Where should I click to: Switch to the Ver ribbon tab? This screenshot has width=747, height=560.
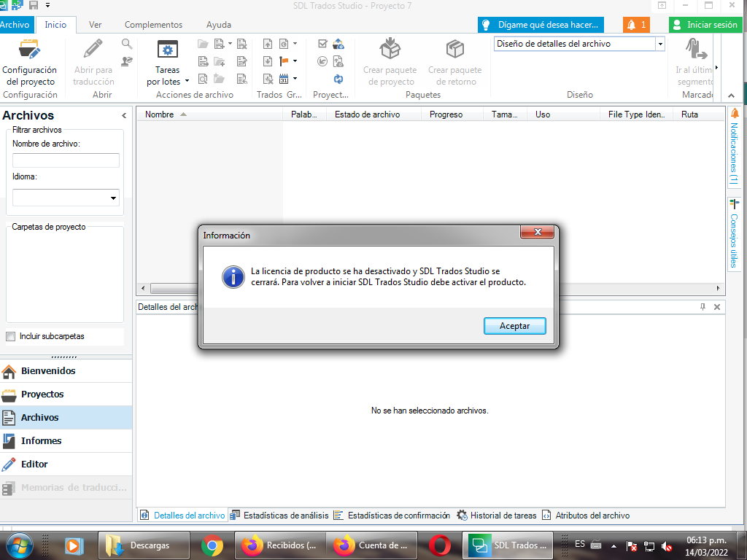tap(96, 25)
